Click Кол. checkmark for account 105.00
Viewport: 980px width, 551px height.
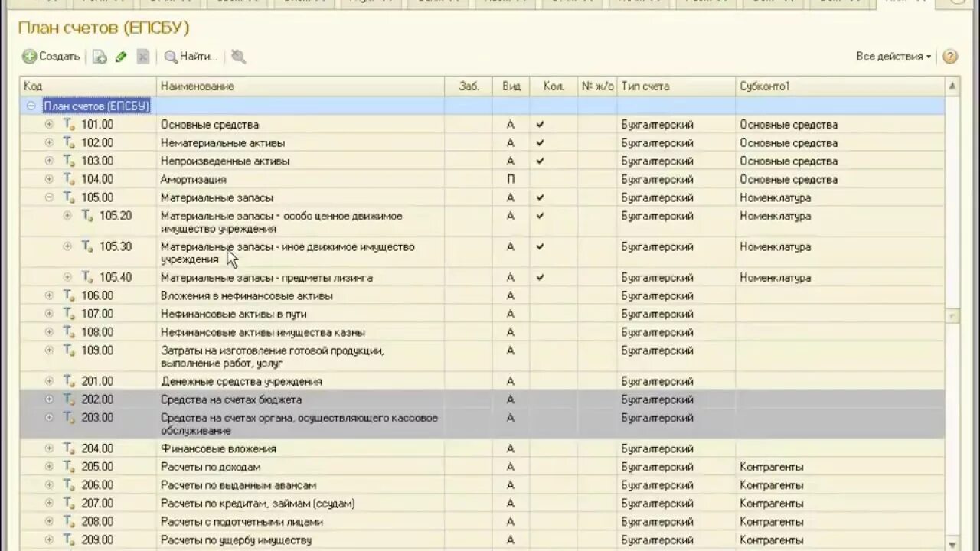click(541, 197)
